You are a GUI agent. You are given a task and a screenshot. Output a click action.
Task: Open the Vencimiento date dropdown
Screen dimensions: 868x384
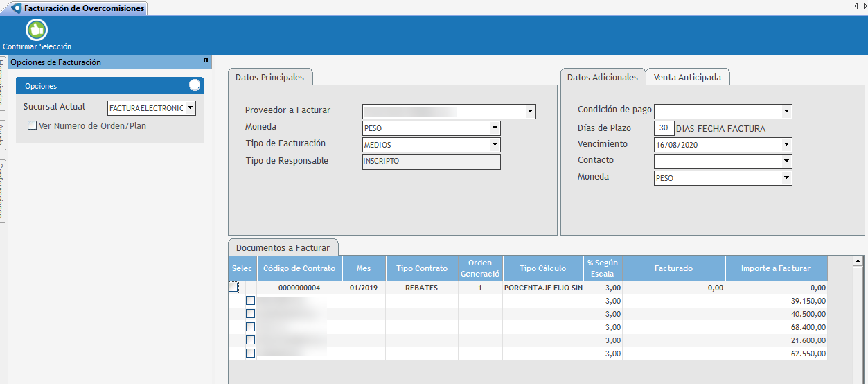(x=786, y=145)
